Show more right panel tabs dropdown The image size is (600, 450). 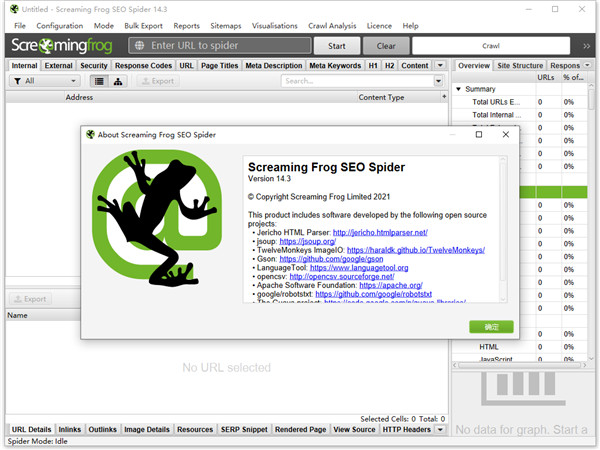click(x=587, y=65)
